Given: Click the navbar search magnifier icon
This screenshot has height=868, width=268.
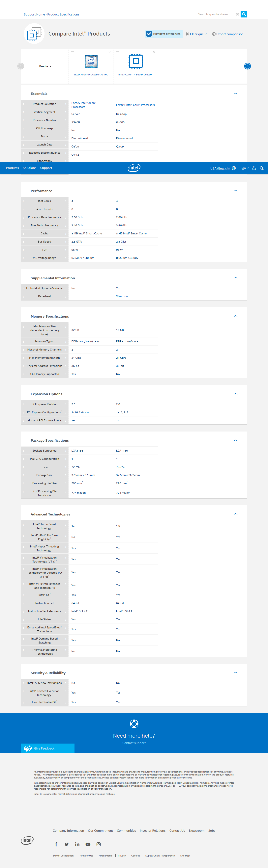Looking at the screenshot, I should 262,168.
